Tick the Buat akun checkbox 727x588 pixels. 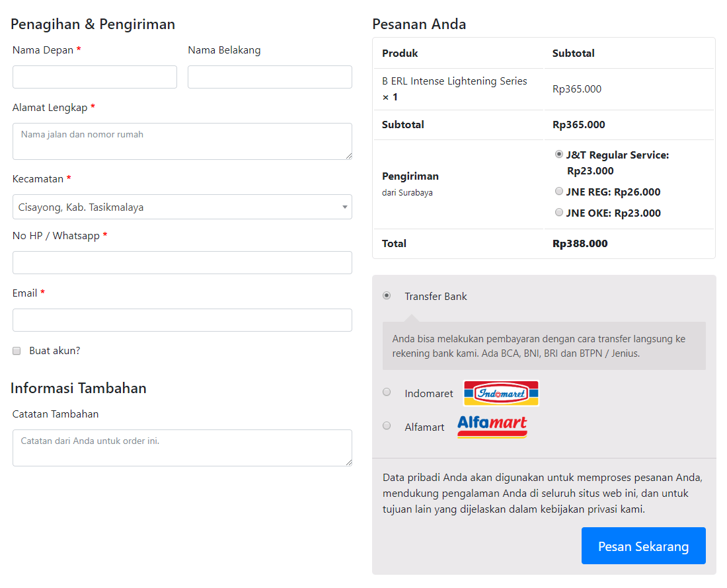pyautogui.click(x=17, y=351)
